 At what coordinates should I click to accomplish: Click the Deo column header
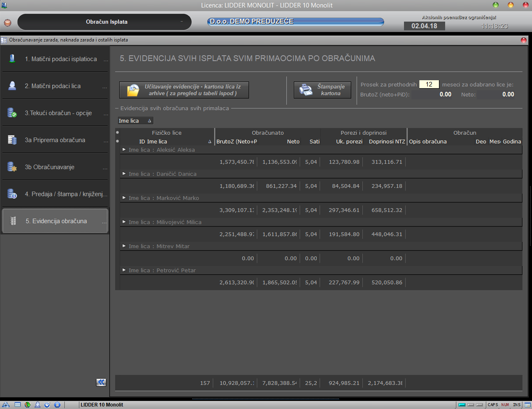(x=481, y=141)
